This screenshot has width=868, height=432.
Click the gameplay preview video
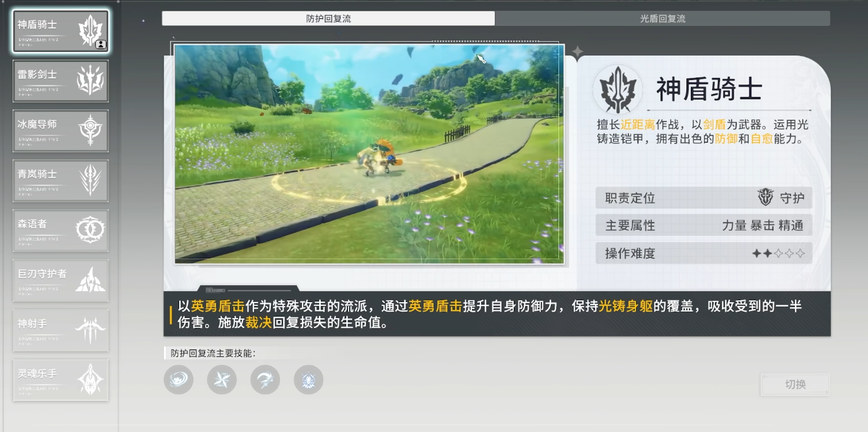point(369,153)
